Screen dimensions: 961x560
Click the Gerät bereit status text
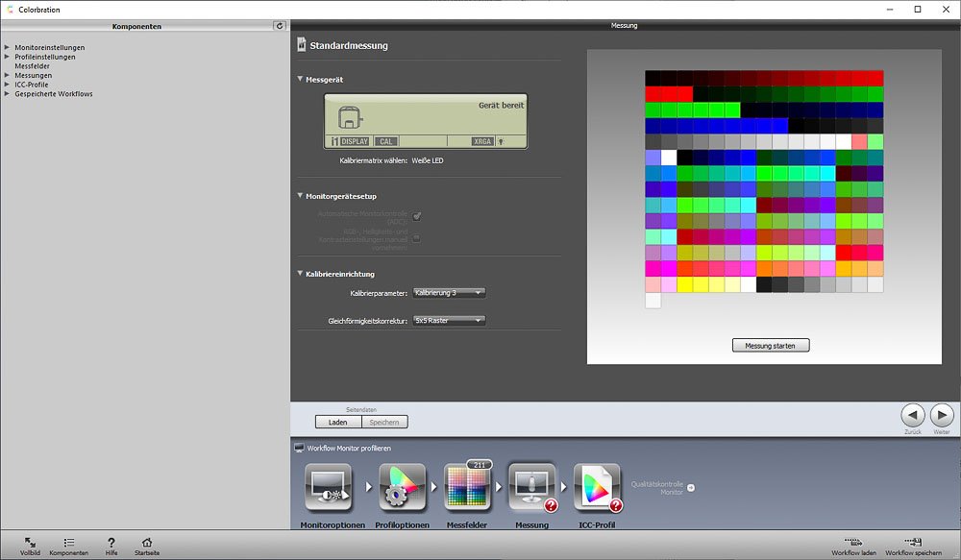[502, 106]
